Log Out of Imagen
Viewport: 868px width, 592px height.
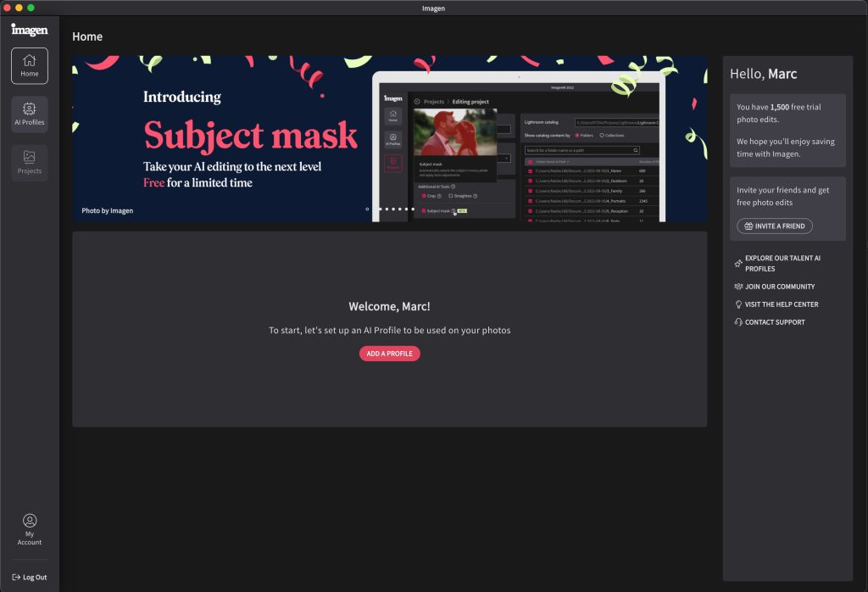30,577
